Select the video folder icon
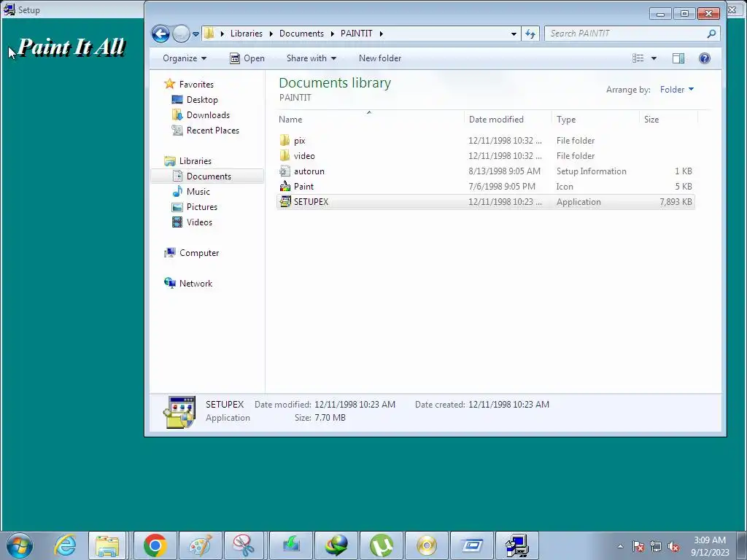 point(285,155)
